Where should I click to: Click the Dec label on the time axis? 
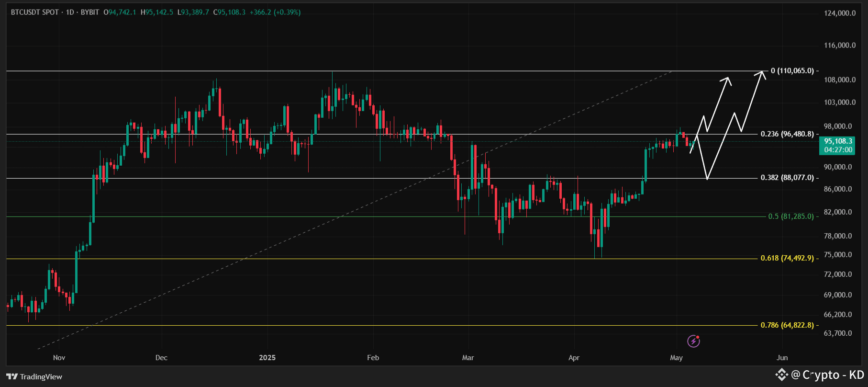click(x=161, y=358)
